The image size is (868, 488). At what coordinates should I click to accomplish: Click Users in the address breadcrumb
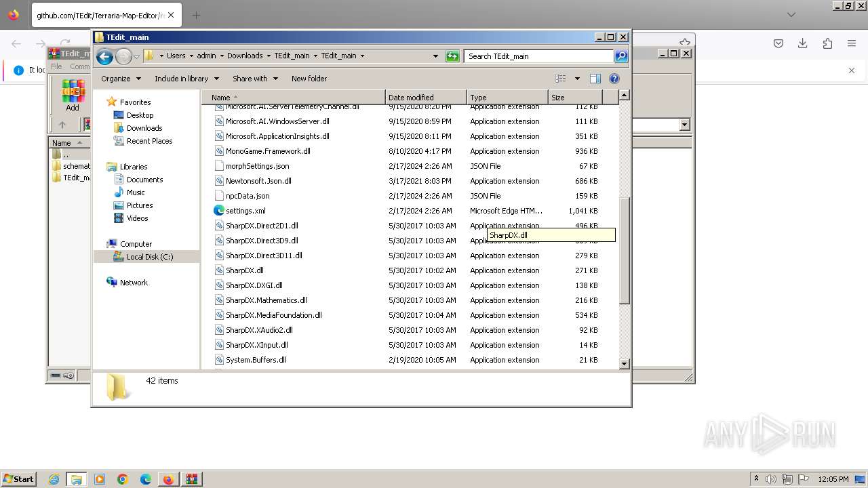(176, 56)
